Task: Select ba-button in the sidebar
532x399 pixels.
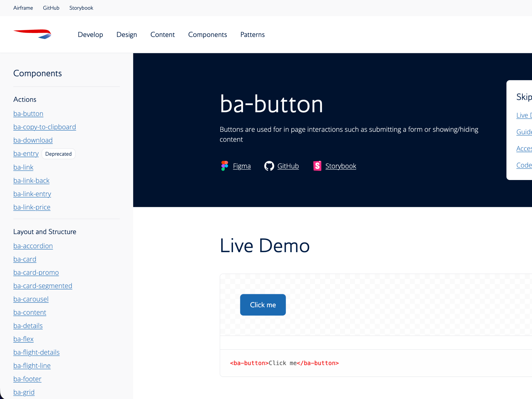Action: (x=28, y=113)
